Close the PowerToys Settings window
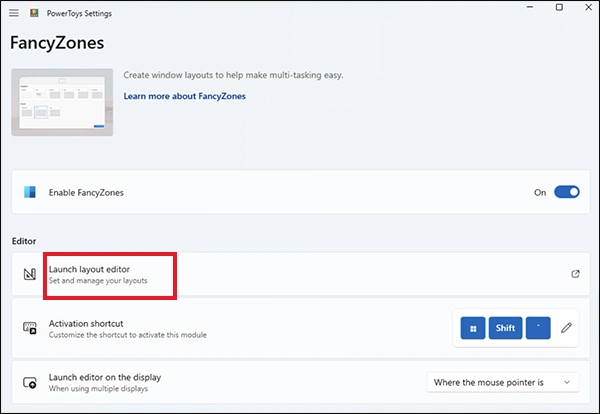The height and width of the screenshot is (414, 600). 589,7
